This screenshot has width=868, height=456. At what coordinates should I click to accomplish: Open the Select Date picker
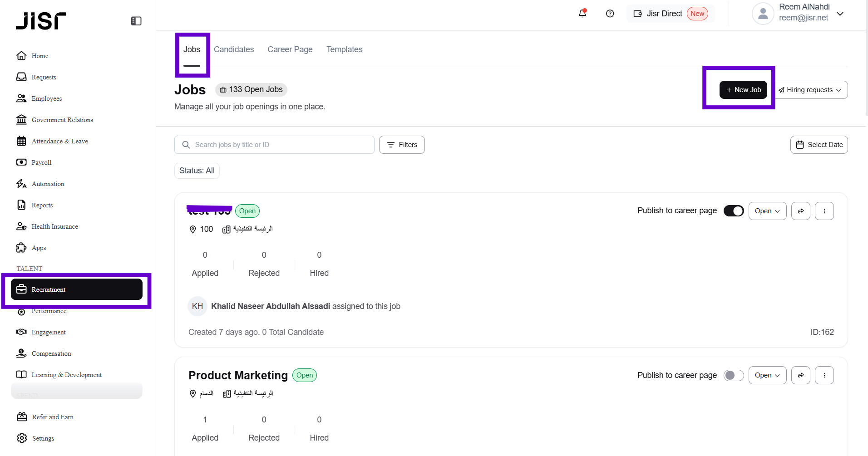[x=819, y=145]
